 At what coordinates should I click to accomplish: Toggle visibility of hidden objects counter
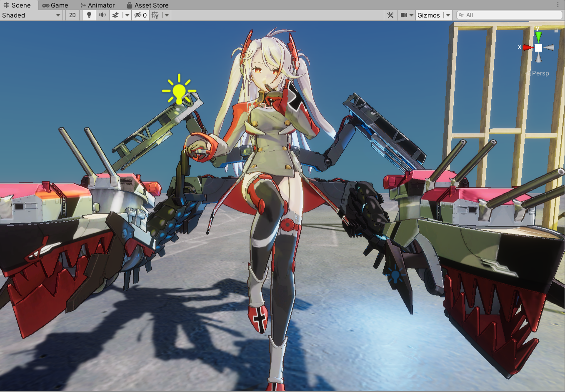point(140,15)
